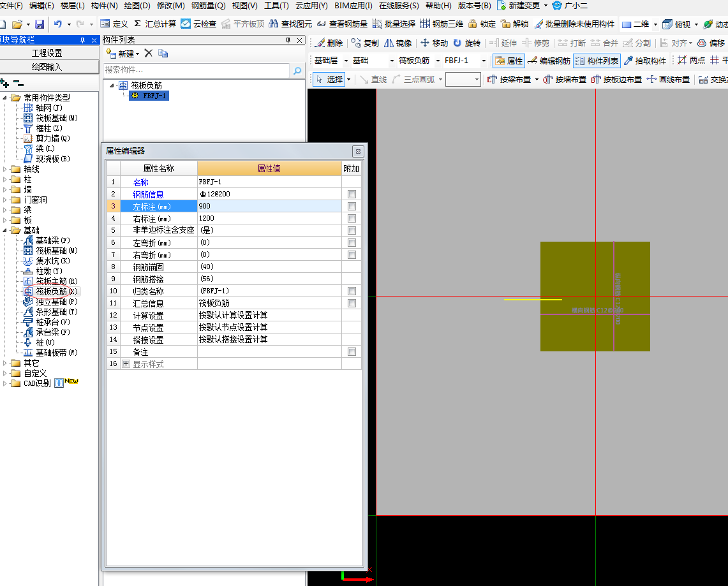Click the 锁定 lock icon

click(x=473, y=24)
